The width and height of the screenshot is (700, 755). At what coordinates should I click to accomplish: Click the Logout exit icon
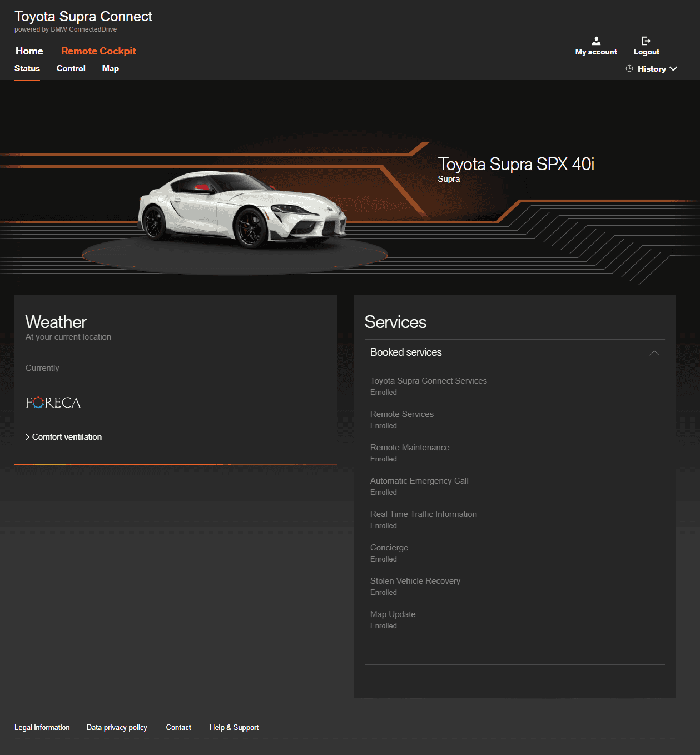click(646, 41)
